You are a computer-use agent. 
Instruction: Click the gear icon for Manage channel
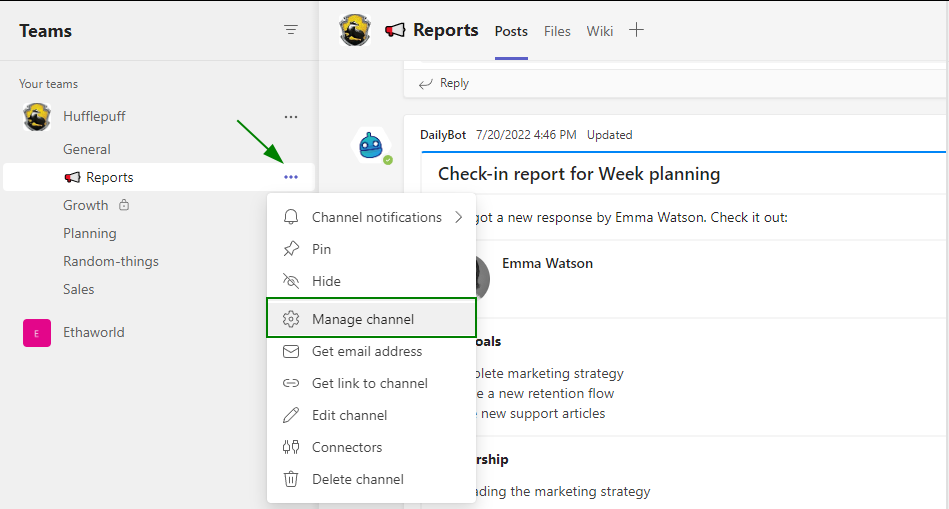(291, 319)
